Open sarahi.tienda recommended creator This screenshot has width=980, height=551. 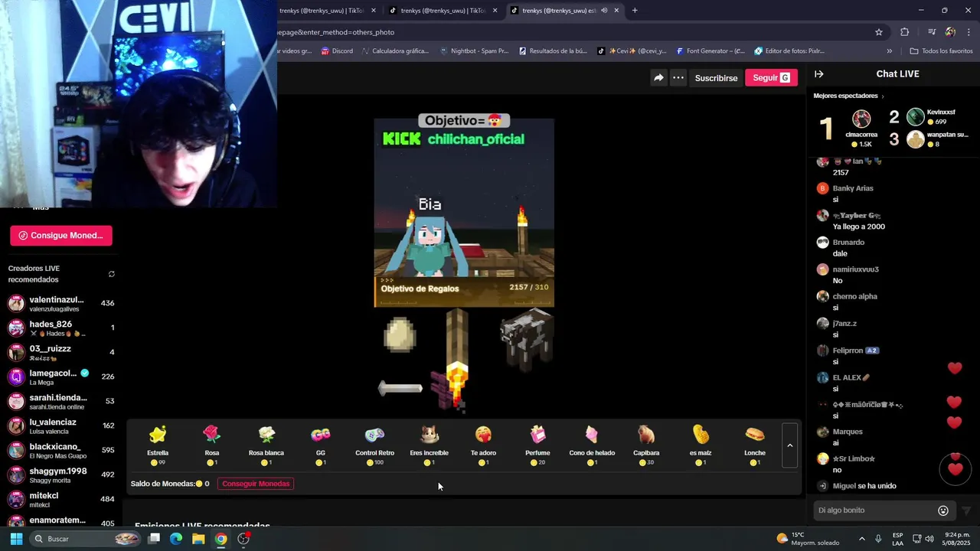(61, 401)
